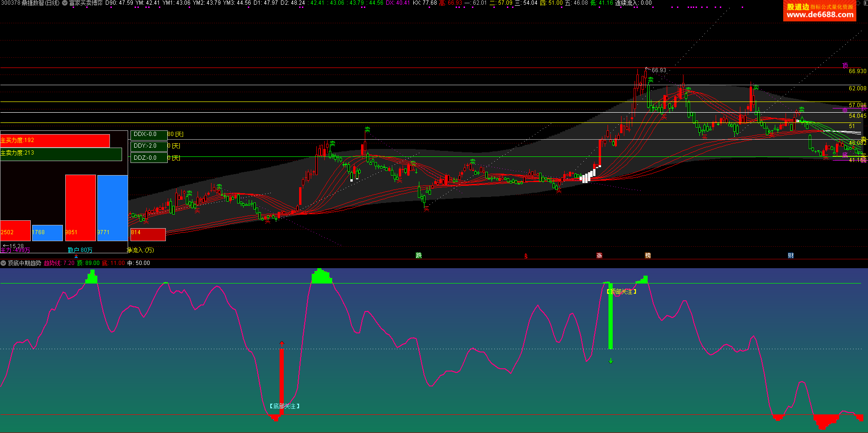Open the 股道边 www.de6688.com logo link
Image resolution: width=868 pixels, height=433 pixels.
tap(820, 11)
